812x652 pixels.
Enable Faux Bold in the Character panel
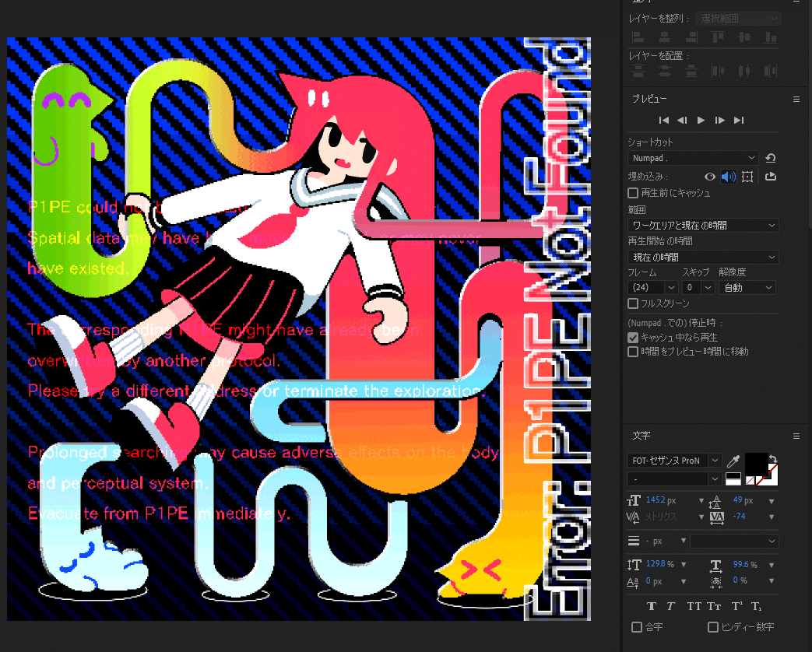tap(652, 606)
